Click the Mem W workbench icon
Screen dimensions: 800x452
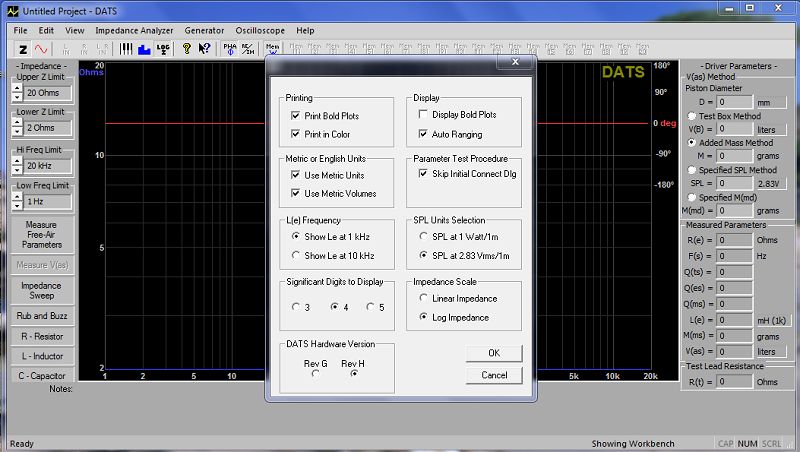click(273, 49)
